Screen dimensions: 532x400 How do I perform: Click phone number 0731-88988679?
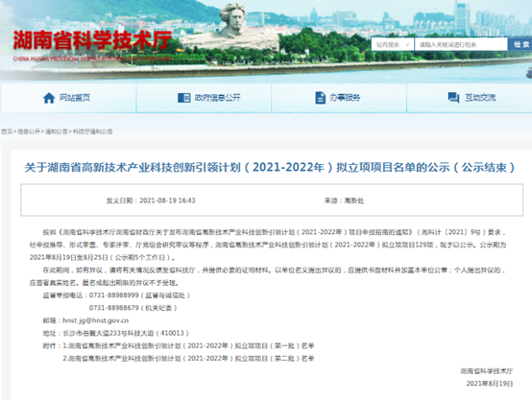(x=114, y=308)
